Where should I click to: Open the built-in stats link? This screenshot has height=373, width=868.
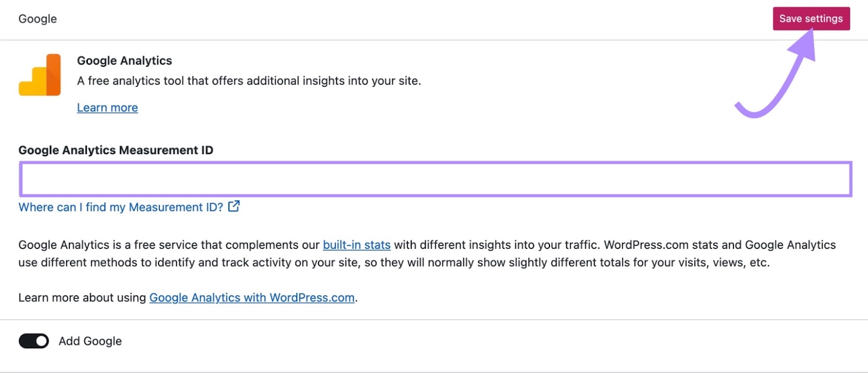tap(357, 245)
